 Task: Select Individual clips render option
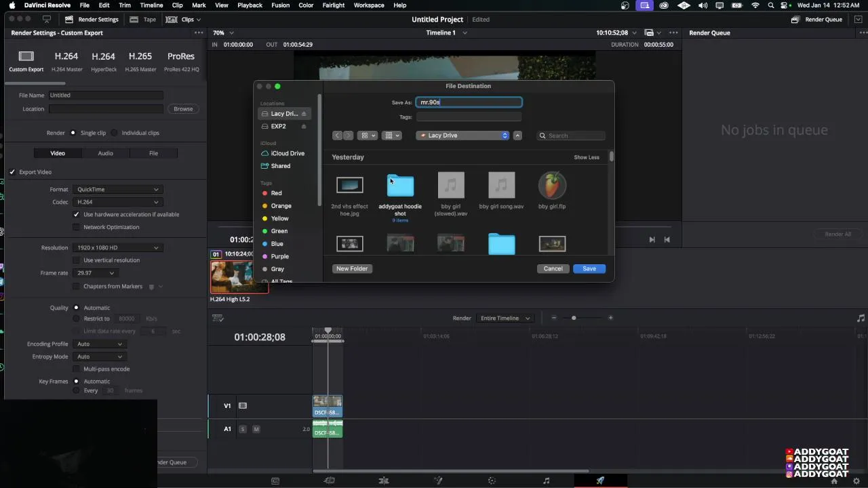(114, 134)
